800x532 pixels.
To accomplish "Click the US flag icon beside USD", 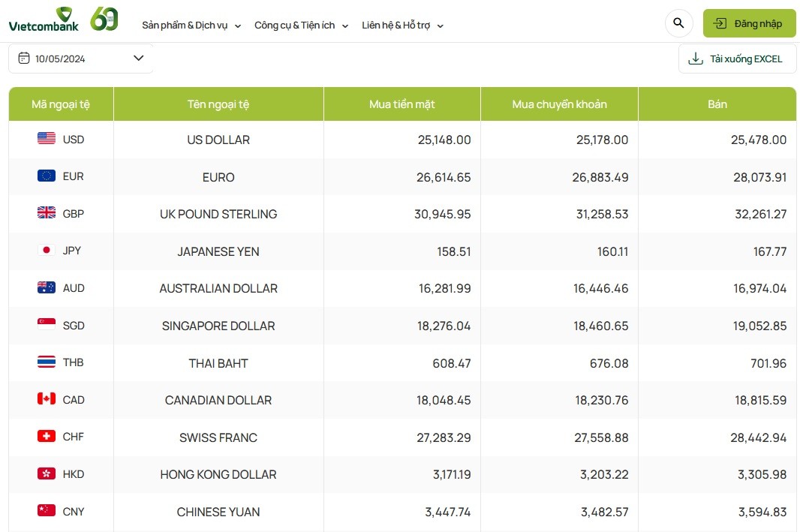I will (47, 139).
